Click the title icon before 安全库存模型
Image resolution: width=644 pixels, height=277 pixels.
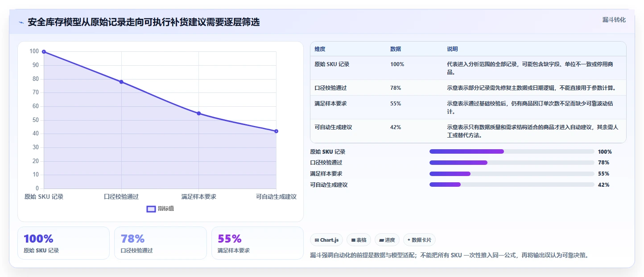pyautogui.click(x=21, y=22)
